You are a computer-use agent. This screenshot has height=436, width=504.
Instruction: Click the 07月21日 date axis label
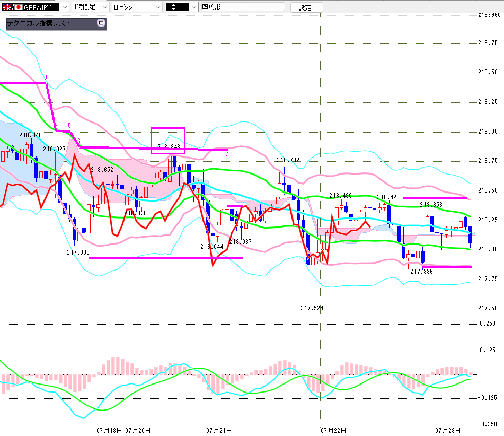click(x=218, y=431)
